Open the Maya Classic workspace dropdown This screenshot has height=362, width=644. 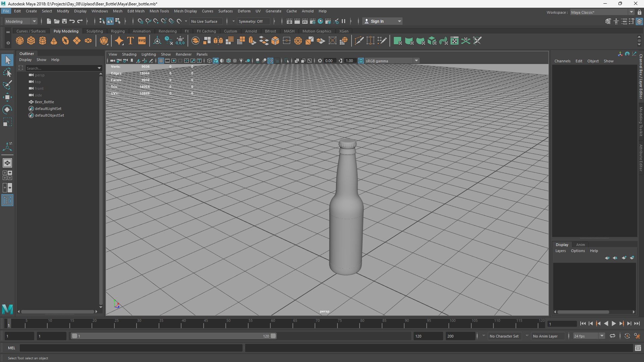pyautogui.click(x=602, y=12)
